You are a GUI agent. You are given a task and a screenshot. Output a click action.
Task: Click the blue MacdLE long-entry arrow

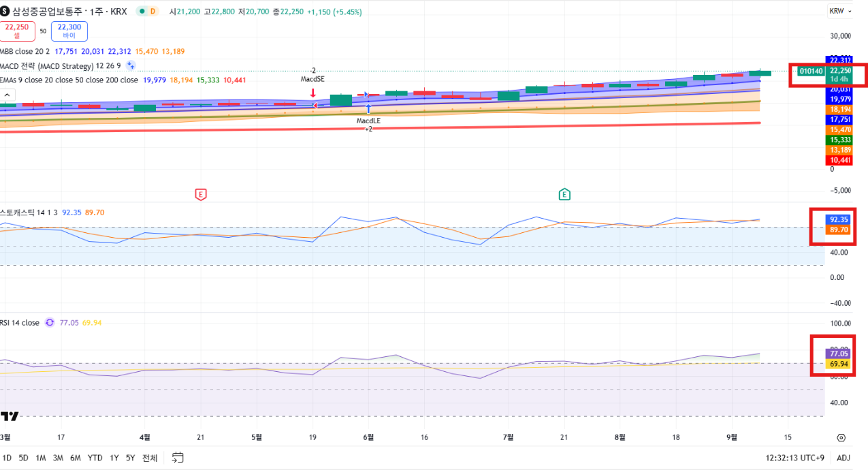(x=368, y=108)
